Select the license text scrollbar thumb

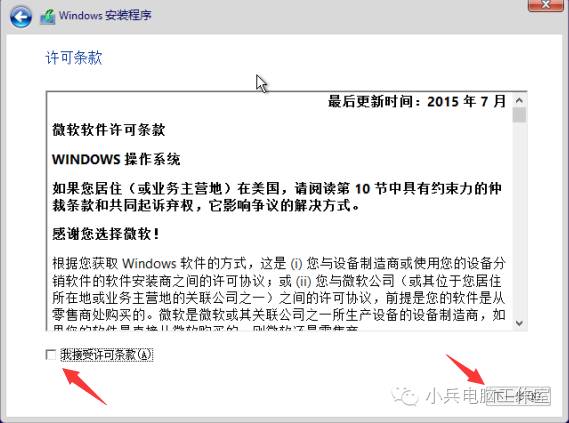(519, 115)
